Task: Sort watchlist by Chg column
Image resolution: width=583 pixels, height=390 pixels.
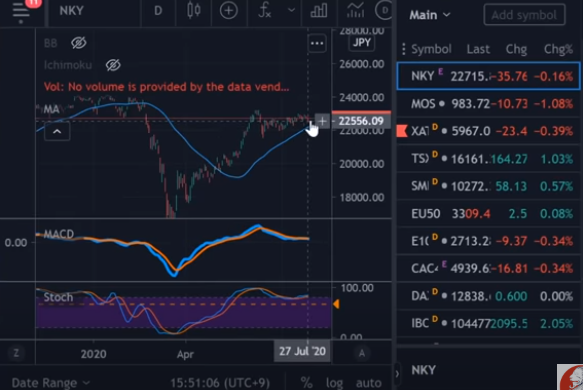Action: [x=516, y=49]
